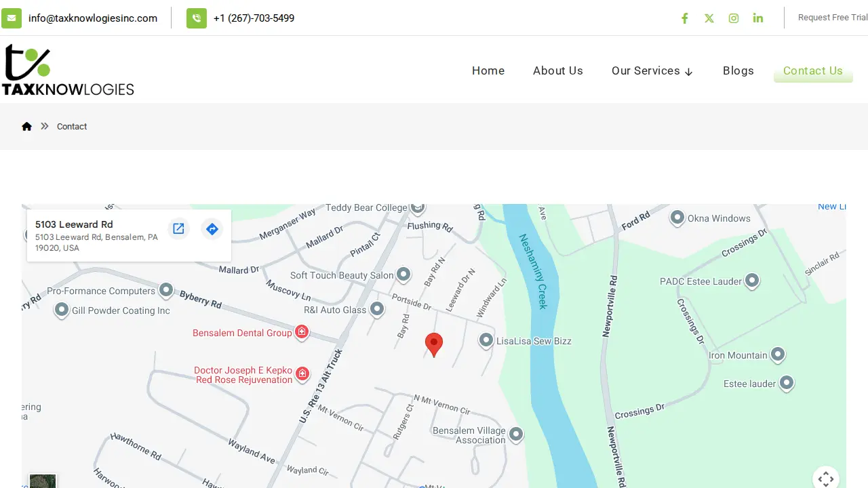868x488 pixels.
Task: Click the Our Services down arrow
Action: coord(689,72)
